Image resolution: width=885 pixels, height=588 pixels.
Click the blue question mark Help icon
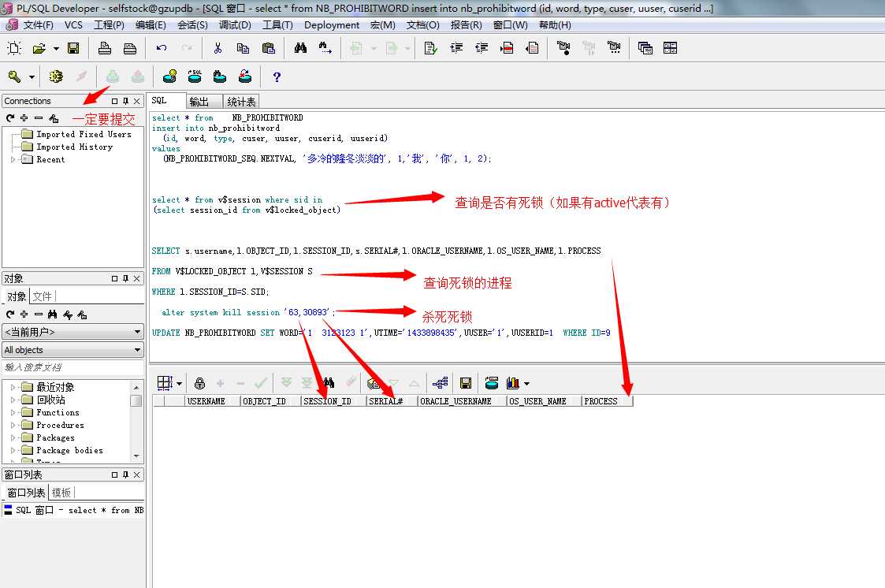pos(277,76)
